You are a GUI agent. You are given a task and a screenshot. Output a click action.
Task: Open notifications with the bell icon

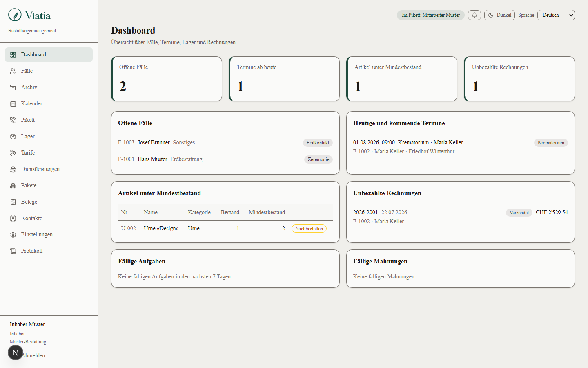coord(474,15)
